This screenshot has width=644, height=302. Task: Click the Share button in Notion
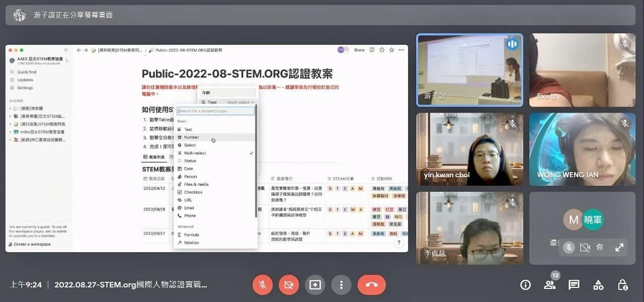359,50
